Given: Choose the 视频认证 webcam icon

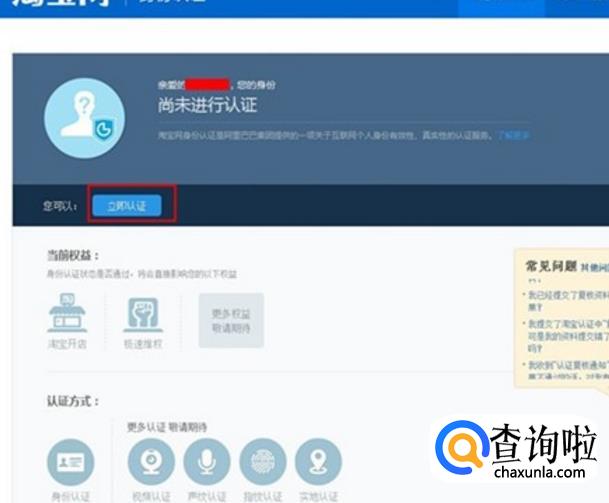Looking at the screenshot, I should [151, 462].
